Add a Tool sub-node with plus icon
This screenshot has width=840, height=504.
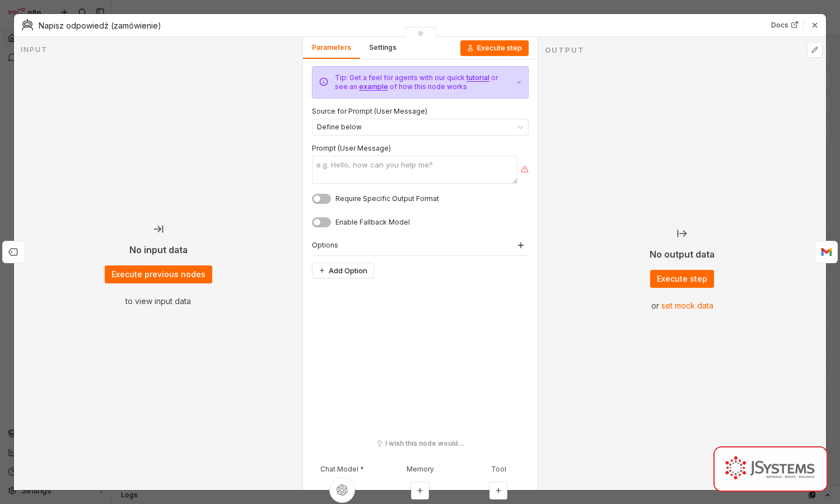pyautogui.click(x=498, y=491)
